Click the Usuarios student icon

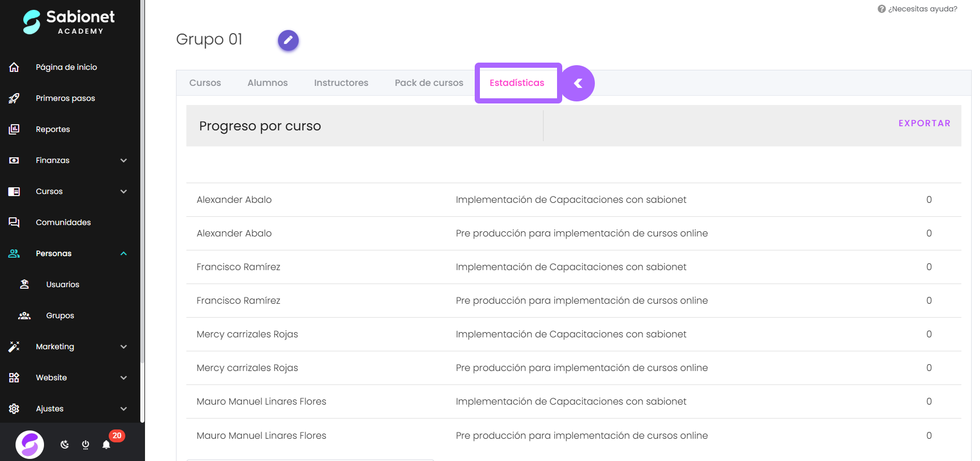[24, 285]
